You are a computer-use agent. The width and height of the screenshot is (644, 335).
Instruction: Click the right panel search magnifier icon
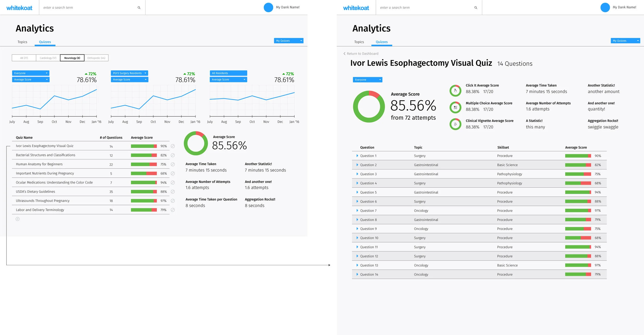click(x=476, y=8)
